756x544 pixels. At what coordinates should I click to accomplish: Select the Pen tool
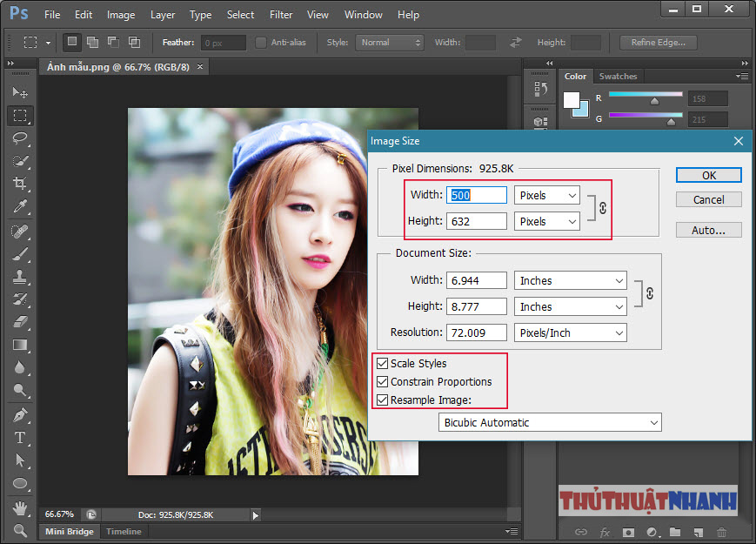(20, 415)
